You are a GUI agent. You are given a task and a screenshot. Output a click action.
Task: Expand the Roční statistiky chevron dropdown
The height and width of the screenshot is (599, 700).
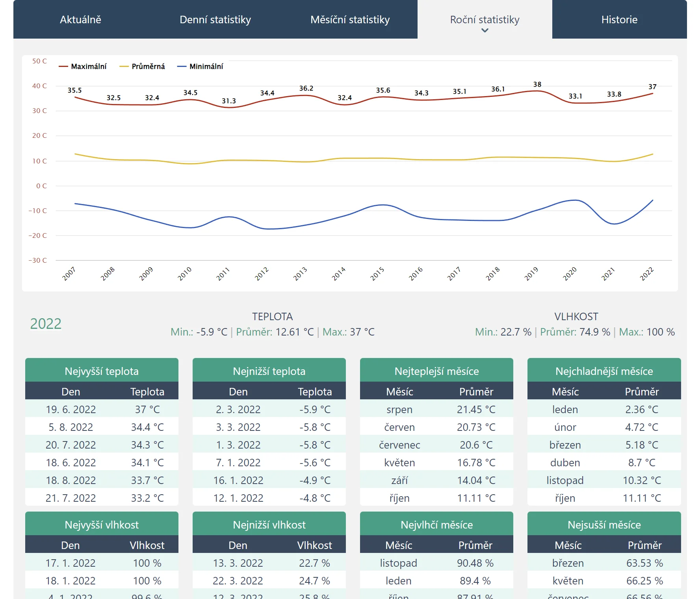[x=485, y=30]
